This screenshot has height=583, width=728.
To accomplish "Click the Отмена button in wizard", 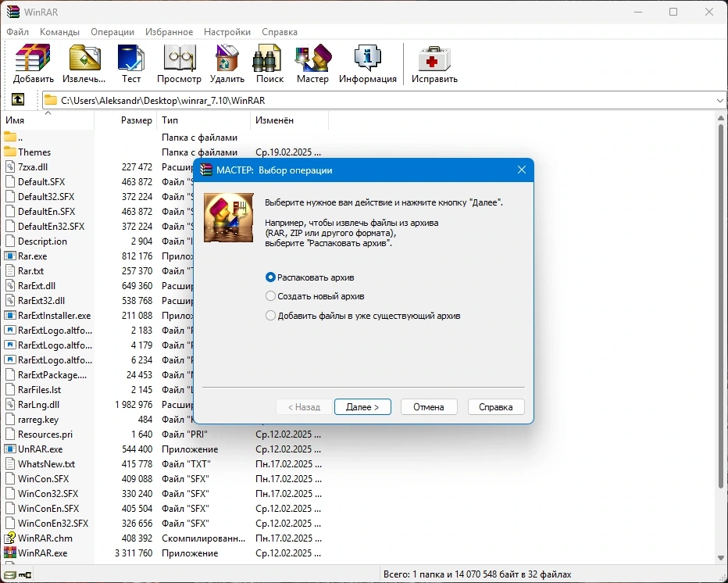I will pyautogui.click(x=429, y=407).
